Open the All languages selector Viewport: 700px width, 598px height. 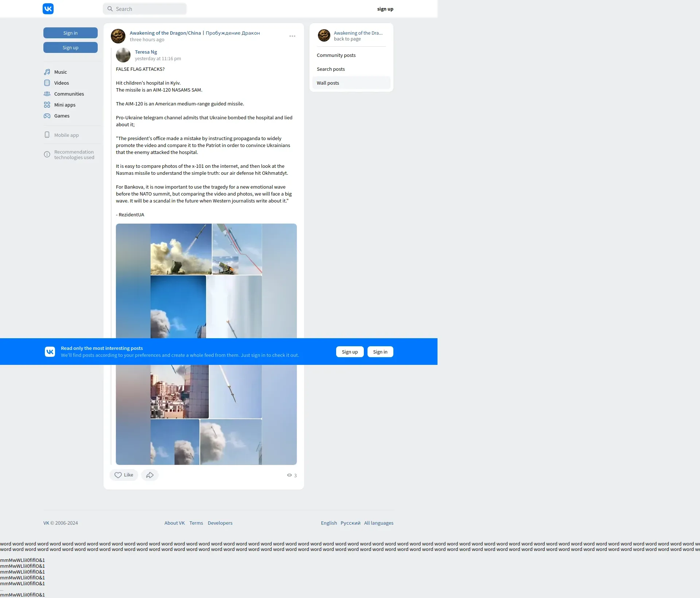[x=378, y=523]
